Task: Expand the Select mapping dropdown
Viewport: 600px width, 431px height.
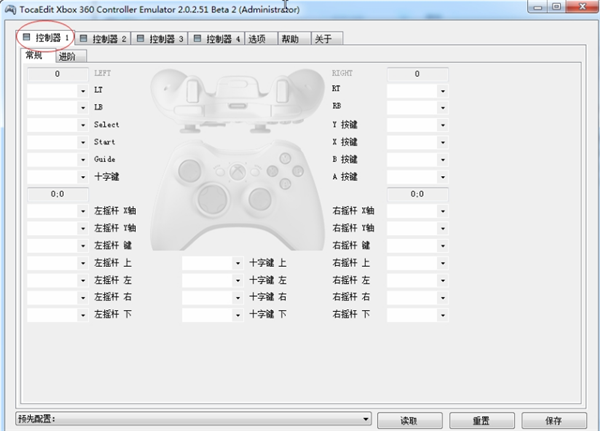Action: click(58, 125)
